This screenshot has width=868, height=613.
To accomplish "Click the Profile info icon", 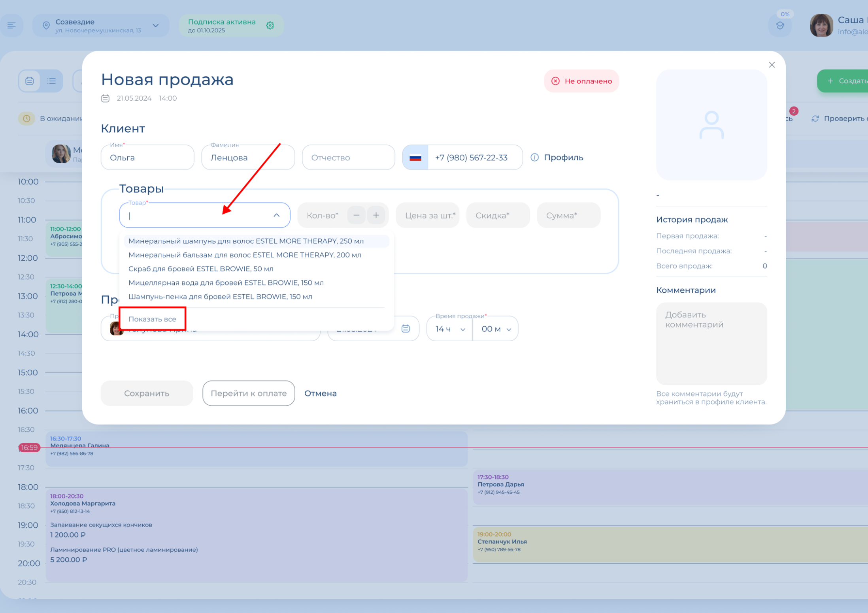I will click(x=534, y=157).
